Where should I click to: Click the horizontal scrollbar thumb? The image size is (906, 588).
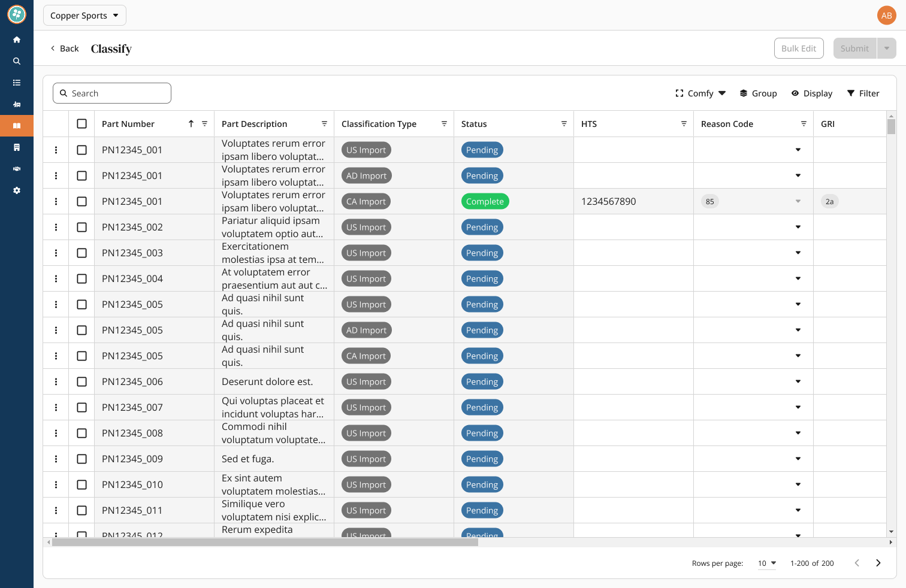click(265, 542)
